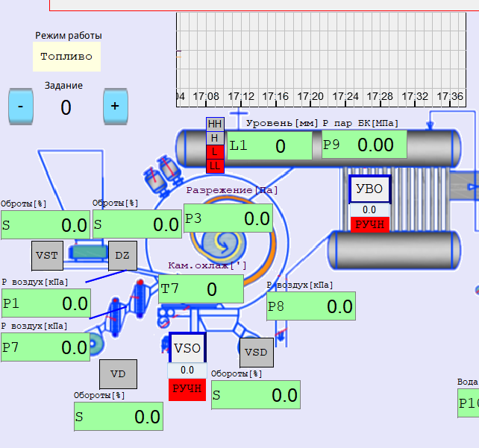Select the VSO control block
This screenshot has height=448, width=479.
pyautogui.click(x=187, y=347)
